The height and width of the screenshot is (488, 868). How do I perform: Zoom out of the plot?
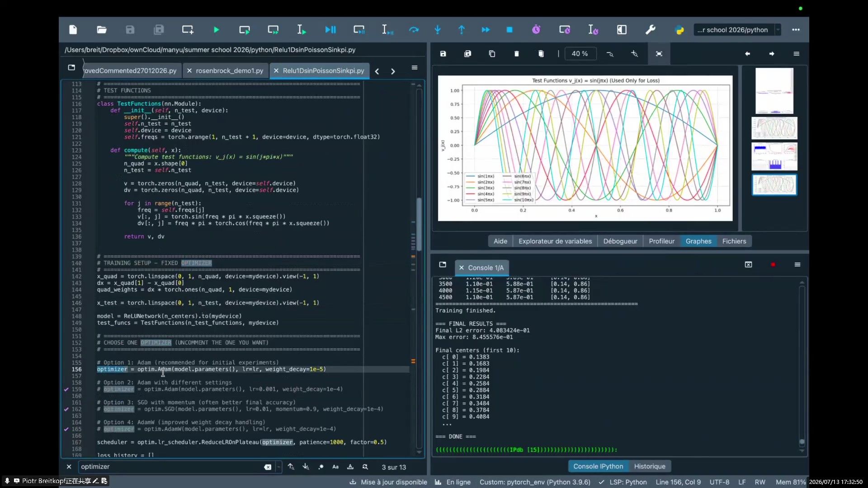pyautogui.click(x=610, y=54)
